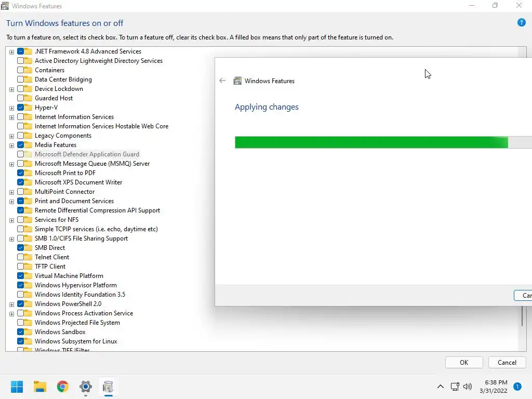Select Active Directory Lightweight Directory Services row
The height and width of the screenshot is (399, 532).
click(98, 61)
